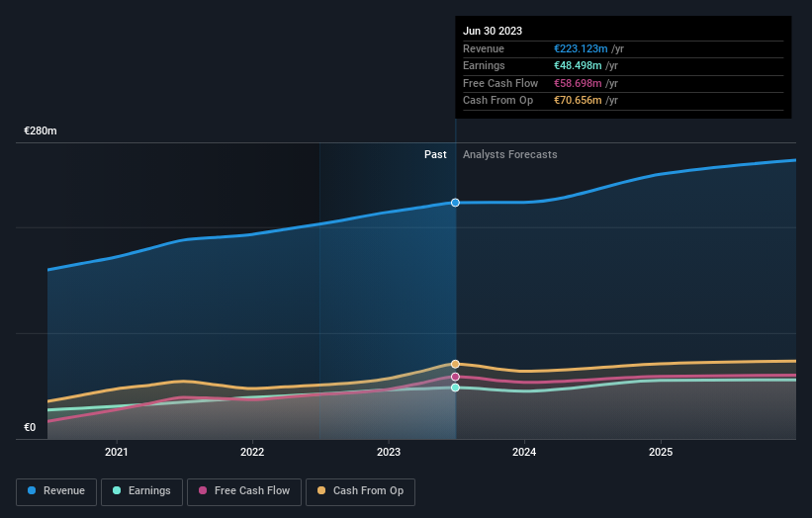Viewport: 812px width, 518px height.
Task: Click the 2025 x-axis label
Action: coord(661,452)
